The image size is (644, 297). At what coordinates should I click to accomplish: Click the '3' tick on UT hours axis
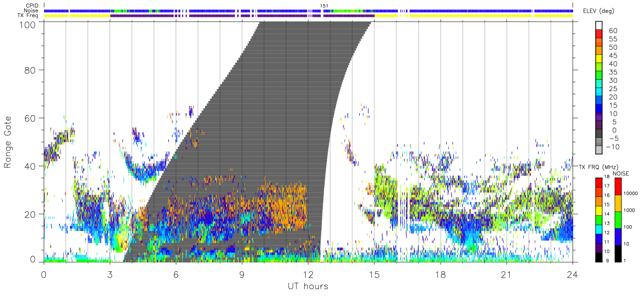[x=110, y=274]
